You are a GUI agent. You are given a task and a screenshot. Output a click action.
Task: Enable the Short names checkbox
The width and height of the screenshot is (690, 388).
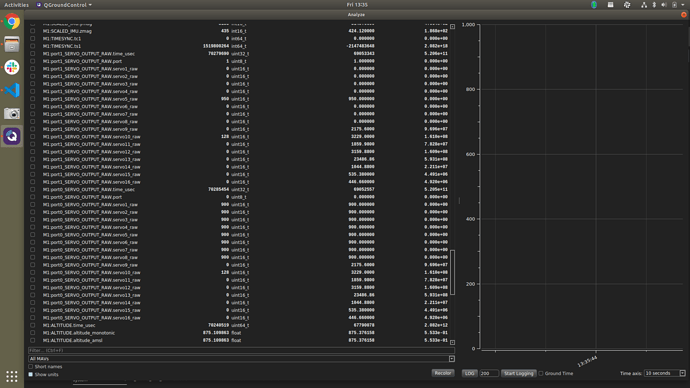31,366
